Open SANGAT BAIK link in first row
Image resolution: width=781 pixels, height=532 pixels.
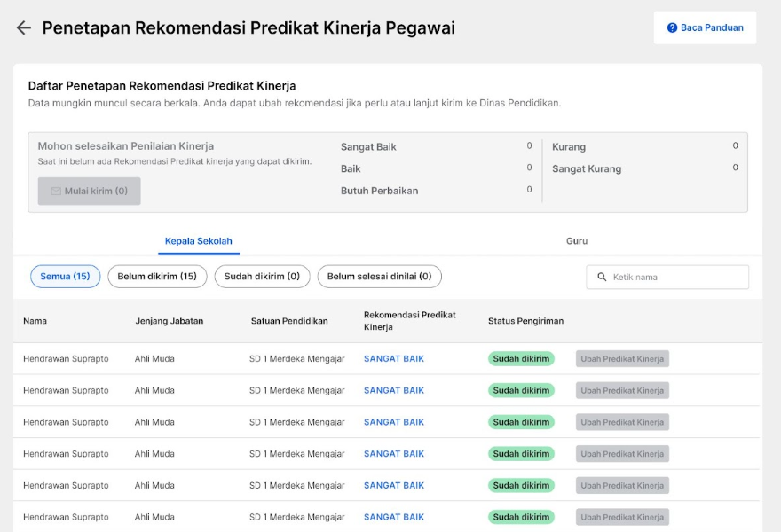pos(394,359)
